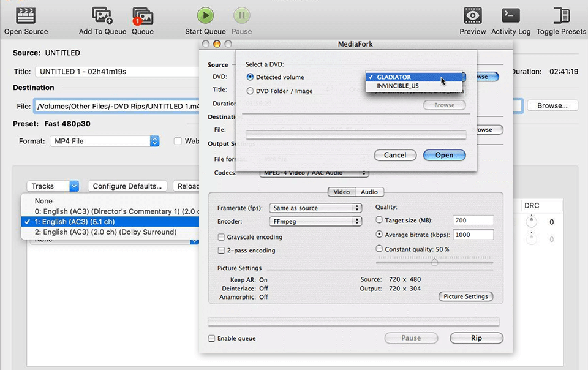Click the Picture Settings button

(466, 296)
